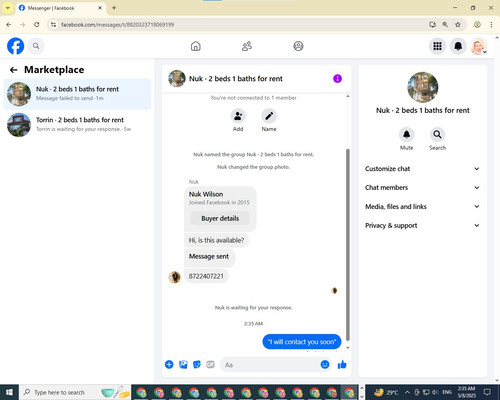Open the Windows notification center icon

tap(487, 392)
